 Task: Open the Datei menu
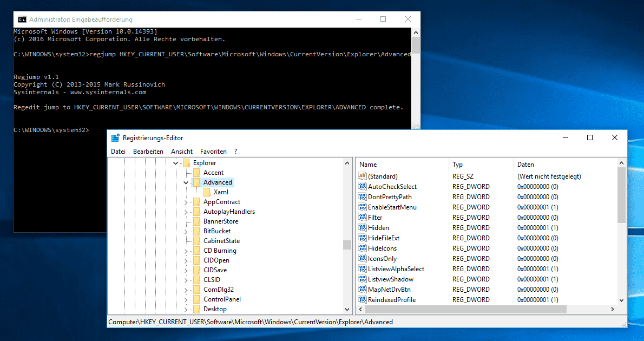point(119,151)
